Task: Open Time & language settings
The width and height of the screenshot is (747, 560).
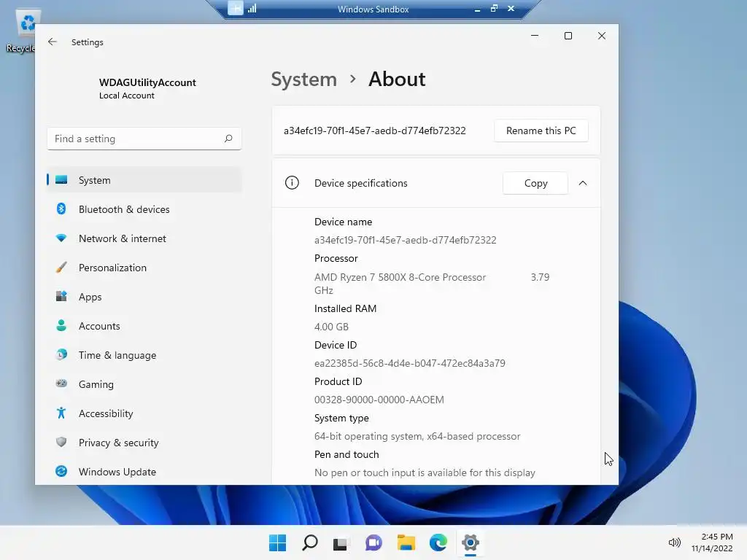Action: (144, 355)
